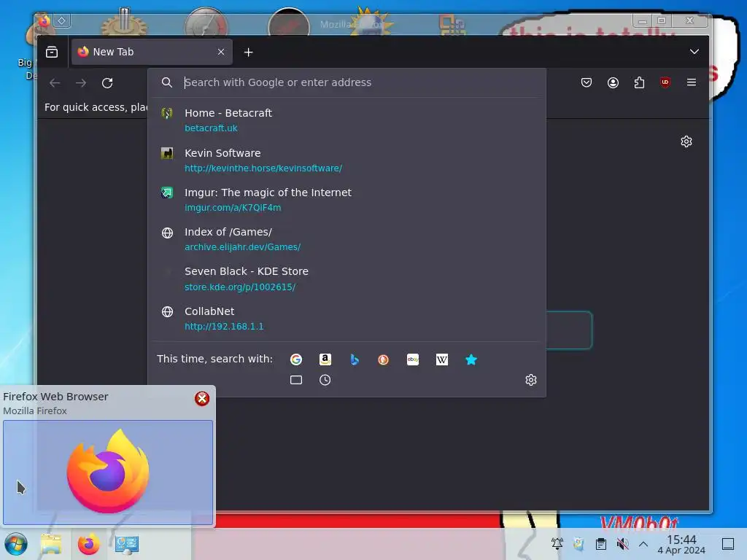Viewport: 747px width, 560px height.
Task: Select Firefox window thumbnail preview
Action: click(108, 472)
